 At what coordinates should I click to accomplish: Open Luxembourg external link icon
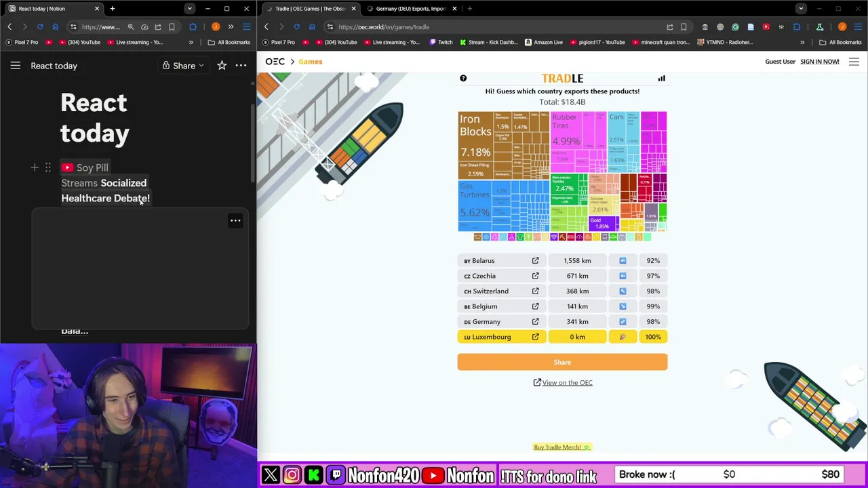(x=535, y=337)
